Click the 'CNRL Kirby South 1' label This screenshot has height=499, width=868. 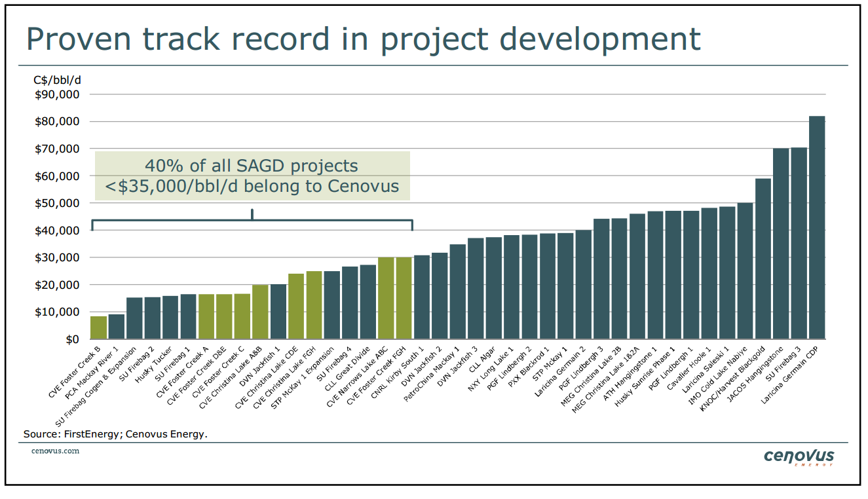pos(398,371)
